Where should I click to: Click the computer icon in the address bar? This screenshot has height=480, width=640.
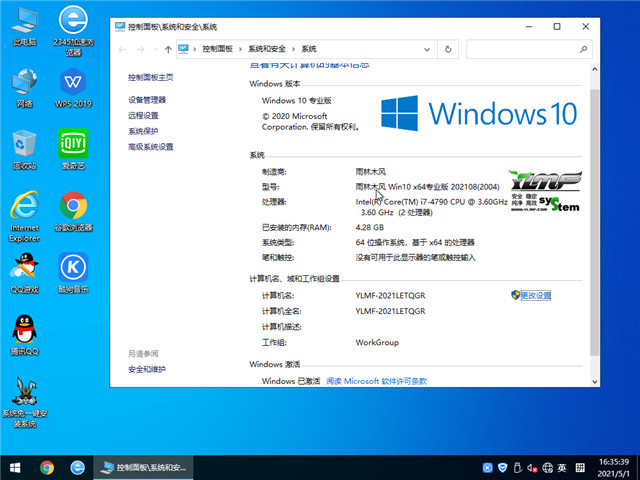[183, 49]
